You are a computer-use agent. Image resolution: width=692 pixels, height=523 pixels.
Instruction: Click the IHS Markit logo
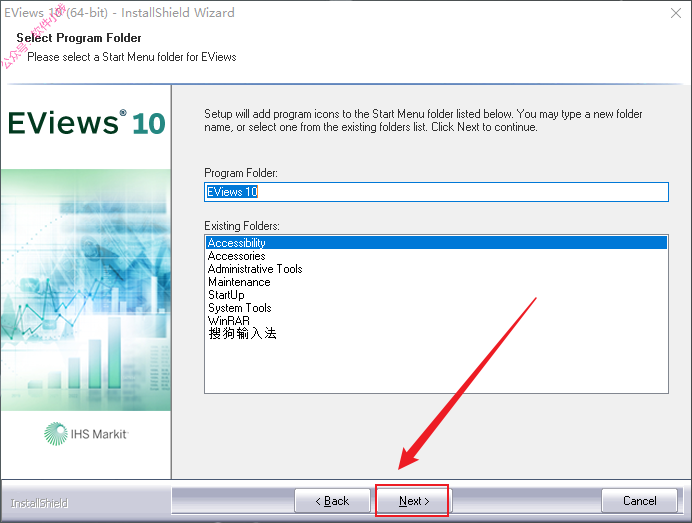(x=86, y=434)
